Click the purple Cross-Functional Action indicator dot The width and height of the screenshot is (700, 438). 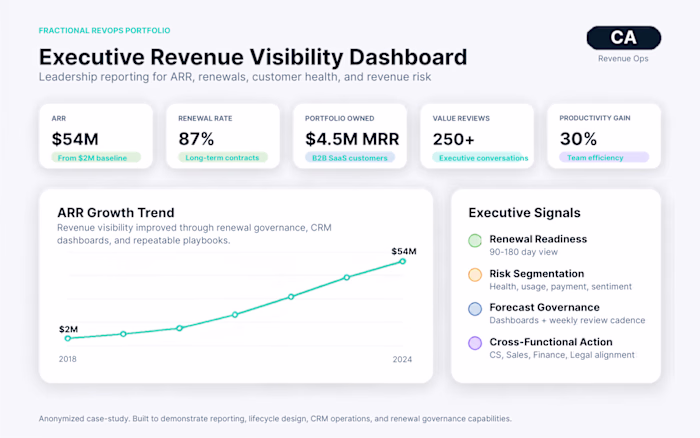click(475, 343)
